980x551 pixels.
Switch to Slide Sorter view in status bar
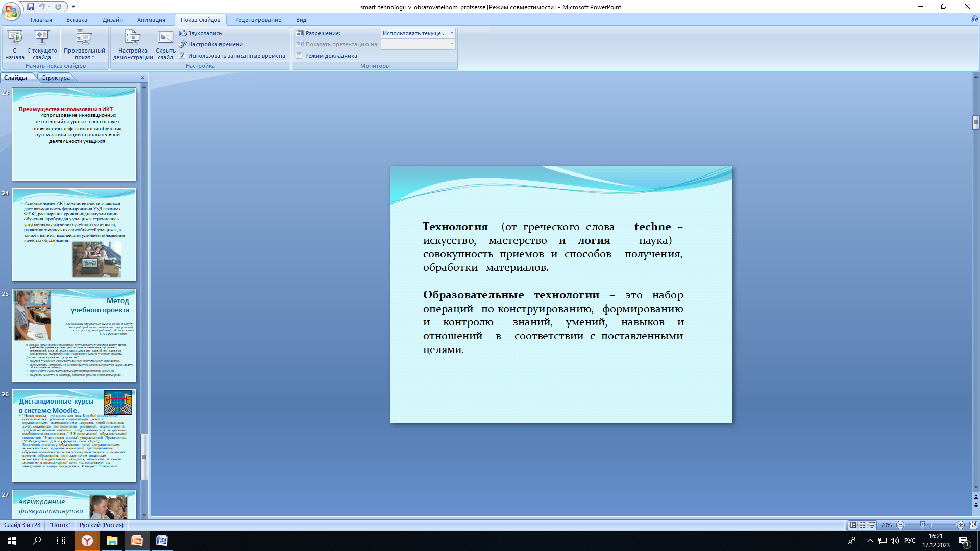coord(862,525)
